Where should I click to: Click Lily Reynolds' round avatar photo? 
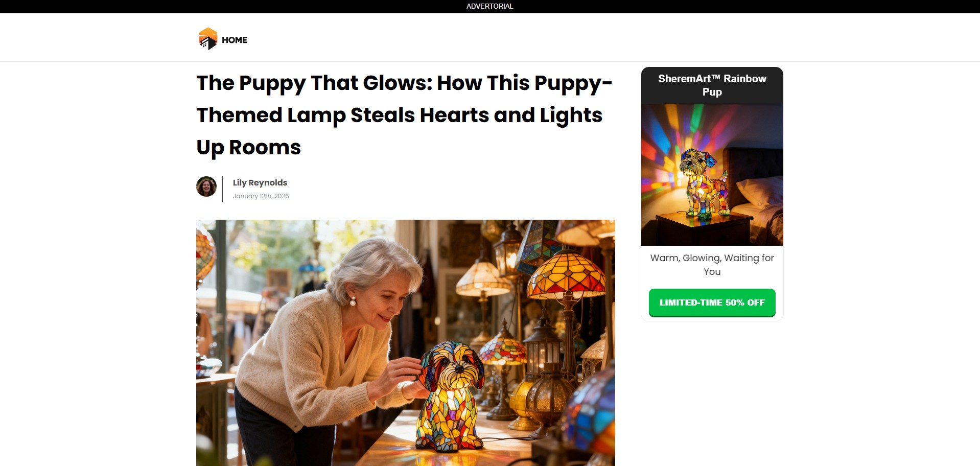click(x=206, y=187)
